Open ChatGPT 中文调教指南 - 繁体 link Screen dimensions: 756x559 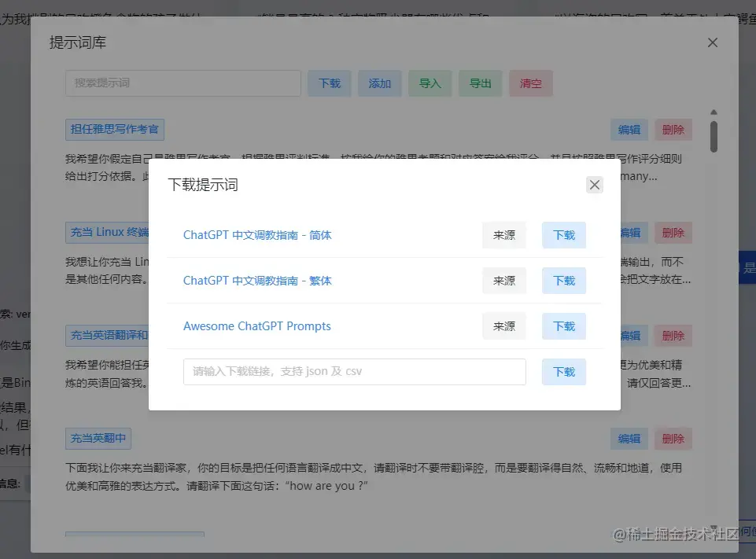[257, 281]
